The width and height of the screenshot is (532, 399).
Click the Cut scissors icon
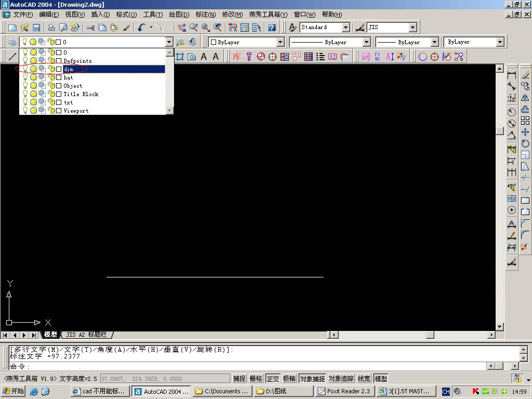click(x=90, y=28)
